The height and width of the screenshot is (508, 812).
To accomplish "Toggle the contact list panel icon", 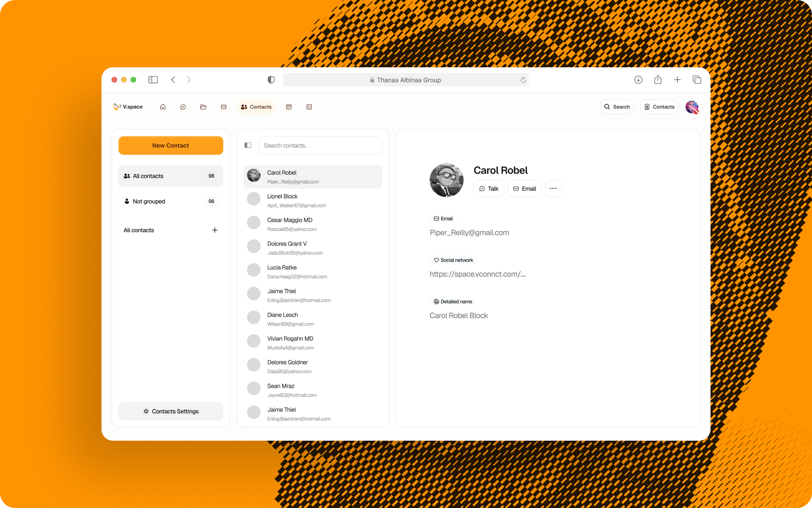I will click(248, 145).
